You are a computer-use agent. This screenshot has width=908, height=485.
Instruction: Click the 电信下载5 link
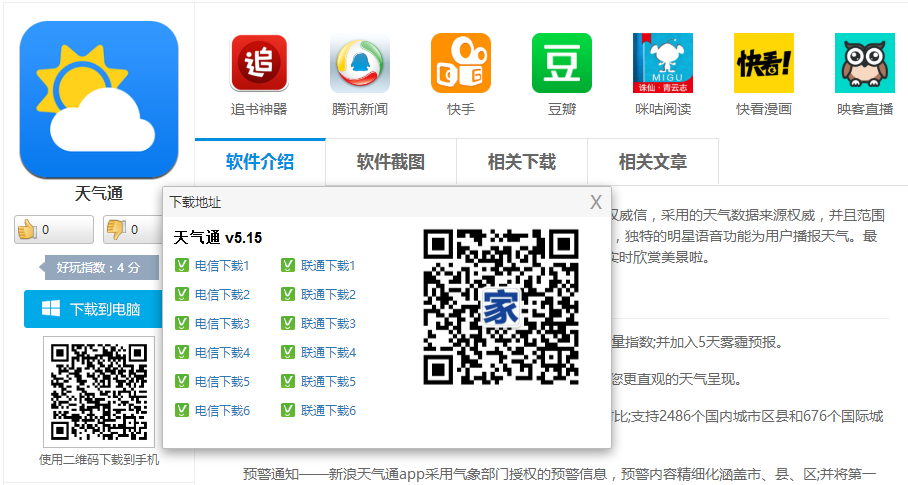[222, 381]
